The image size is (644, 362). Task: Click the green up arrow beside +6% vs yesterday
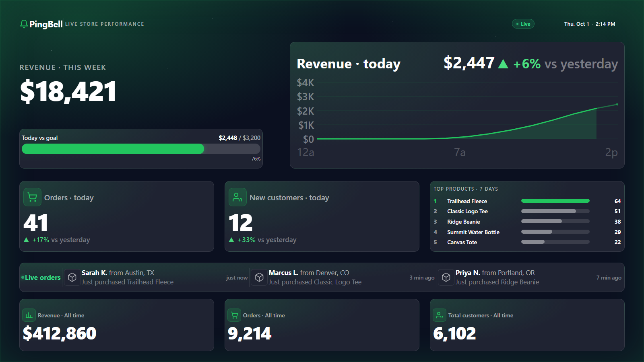tap(503, 64)
